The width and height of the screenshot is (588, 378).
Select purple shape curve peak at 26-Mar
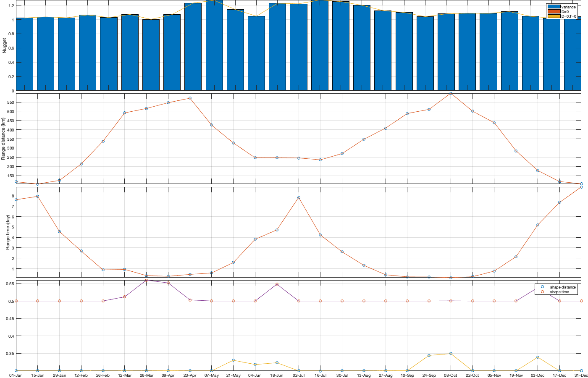146,280
